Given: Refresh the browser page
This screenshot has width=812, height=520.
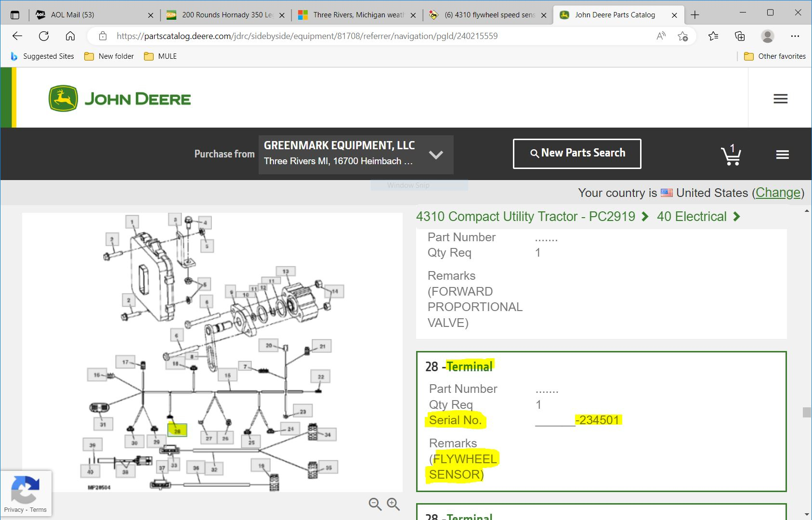Looking at the screenshot, I should click(x=44, y=36).
